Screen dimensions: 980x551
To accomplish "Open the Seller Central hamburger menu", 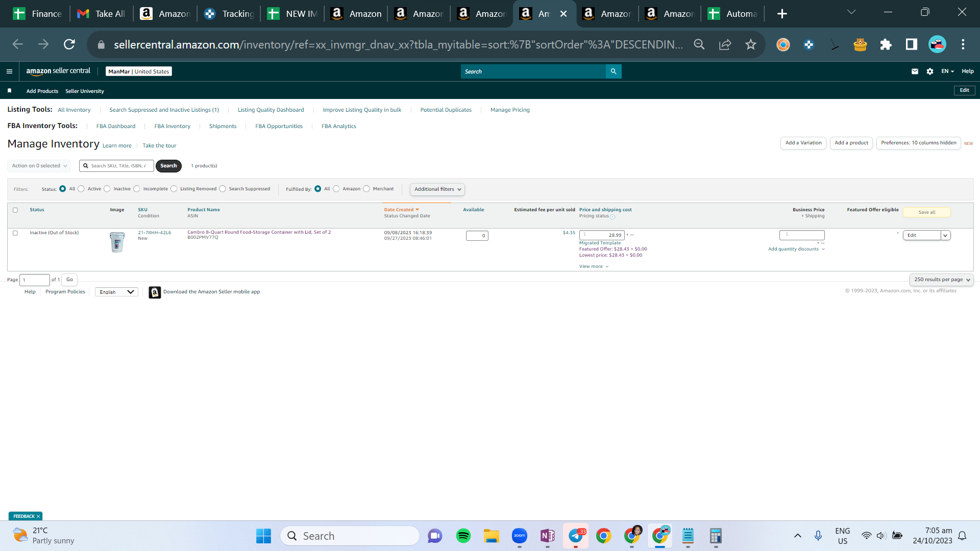I will pyautogui.click(x=9, y=71).
